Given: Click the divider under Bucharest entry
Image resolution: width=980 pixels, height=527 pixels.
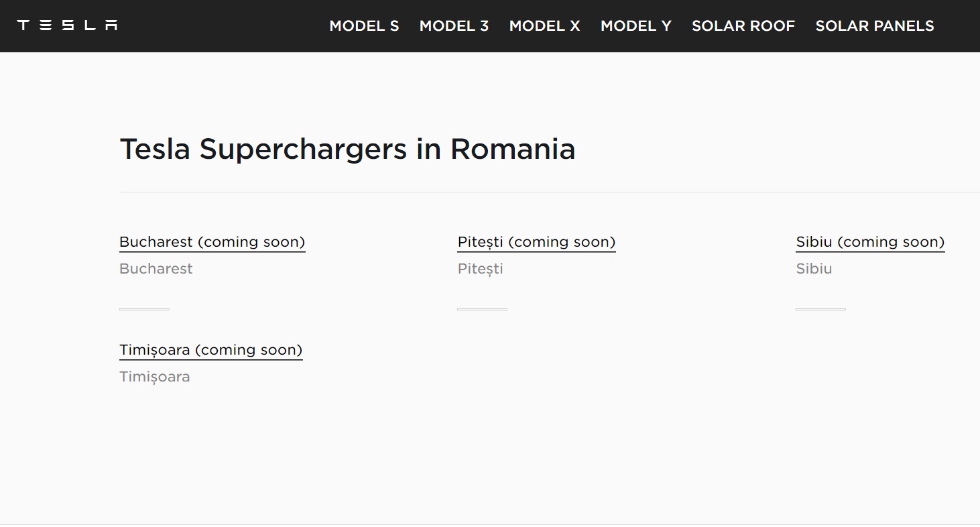Looking at the screenshot, I should pos(144,309).
